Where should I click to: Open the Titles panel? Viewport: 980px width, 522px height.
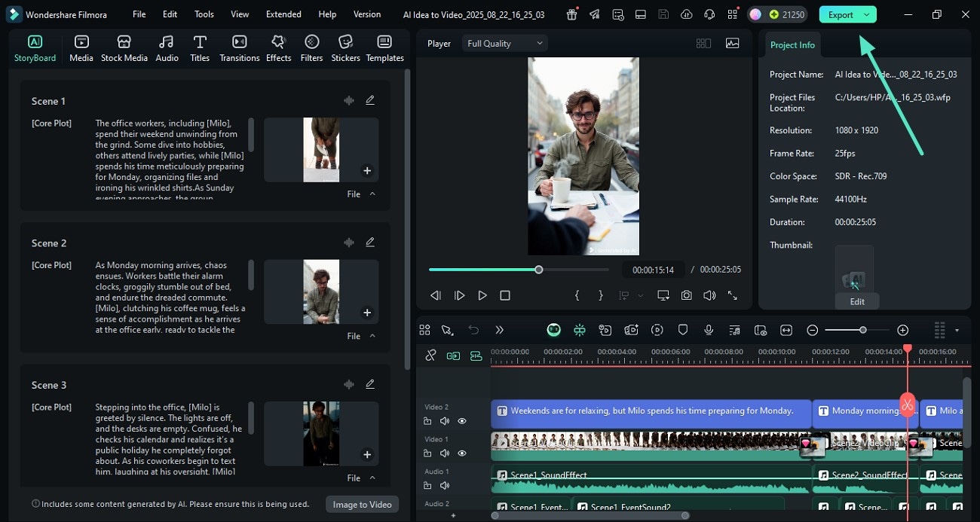pos(200,48)
